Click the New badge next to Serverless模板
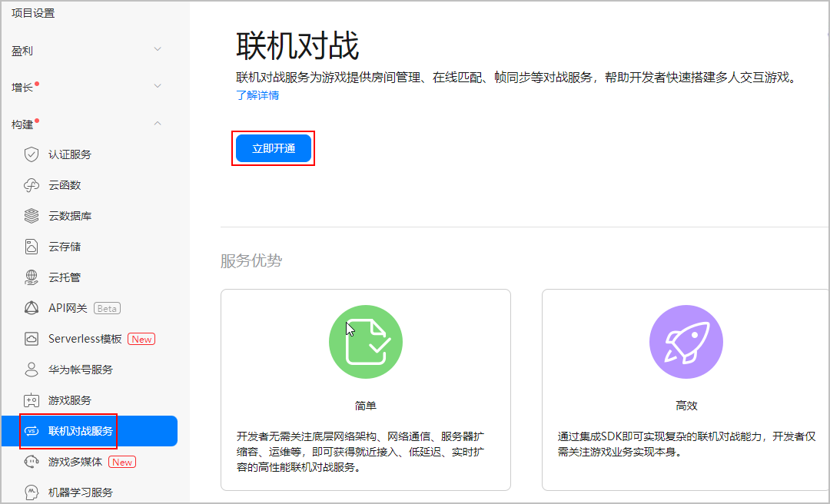Image resolution: width=830 pixels, height=504 pixels. 141,339
